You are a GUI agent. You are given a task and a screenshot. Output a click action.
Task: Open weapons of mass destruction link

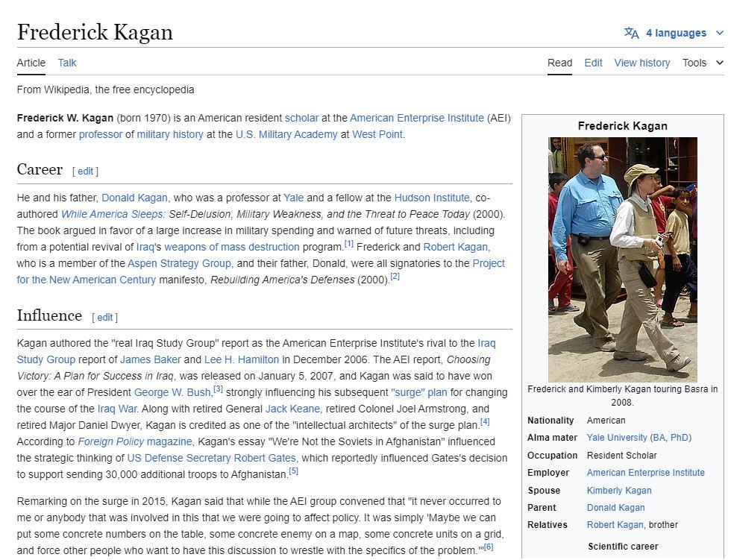(232, 247)
